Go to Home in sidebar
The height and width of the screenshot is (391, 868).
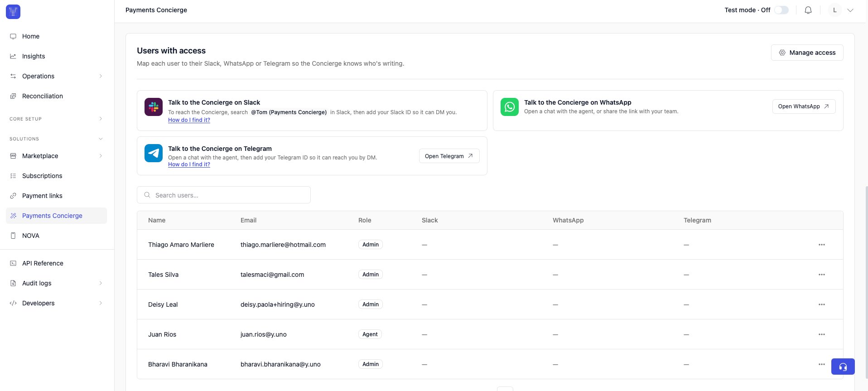[56, 36]
